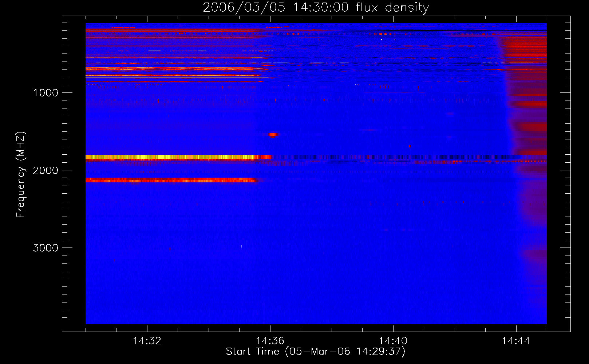Click the "14:32" time axis label

pos(147,341)
